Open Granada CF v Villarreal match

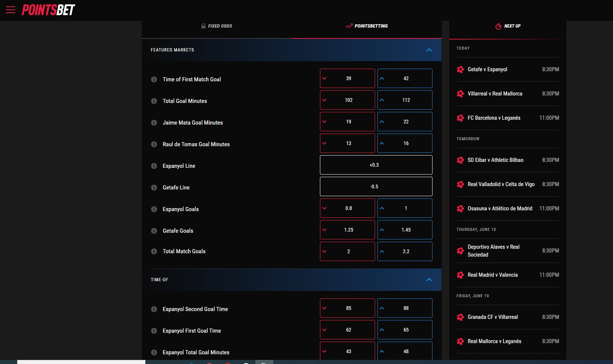click(x=508, y=317)
